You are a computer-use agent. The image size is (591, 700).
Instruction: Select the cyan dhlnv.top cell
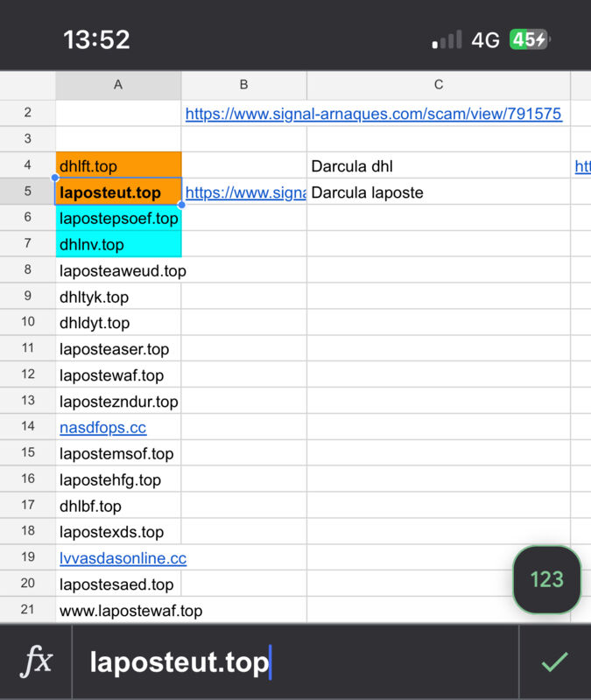click(118, 244)
